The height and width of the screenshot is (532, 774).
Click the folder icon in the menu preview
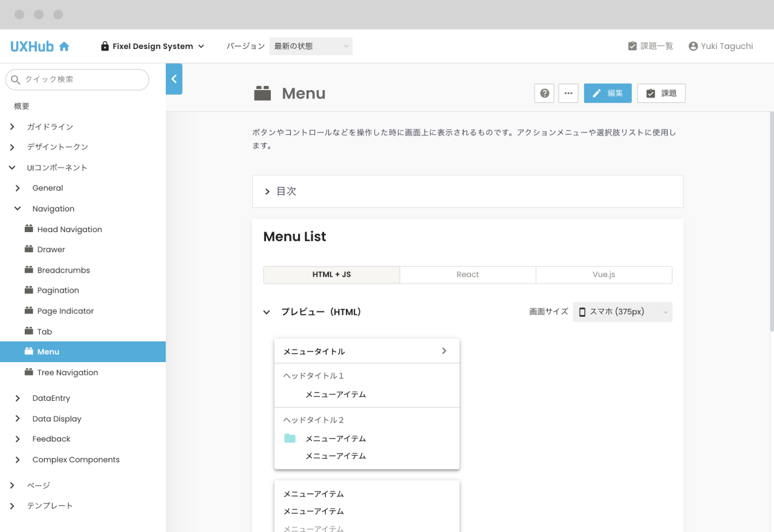(x=289, y=438)
